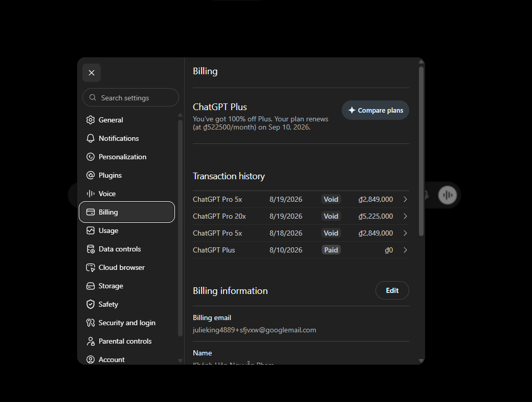Click the General gear icon
This screenshot has width=532, height=402.
pyautogui.click(x=90, y=120)
